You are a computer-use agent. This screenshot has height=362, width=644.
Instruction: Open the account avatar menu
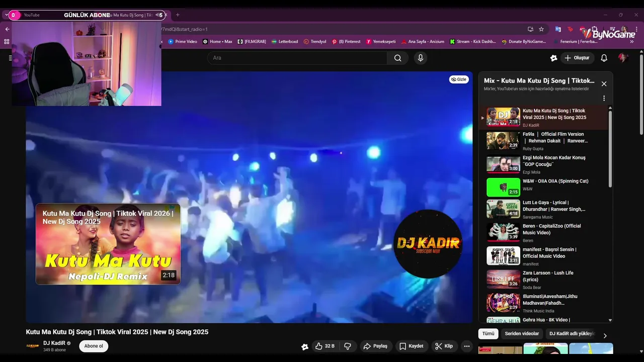click(623, 58)
